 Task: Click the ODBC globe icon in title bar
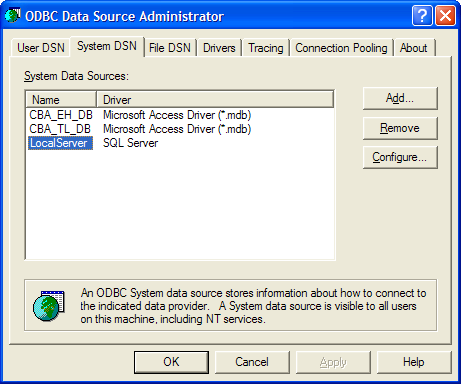(13, 15)
